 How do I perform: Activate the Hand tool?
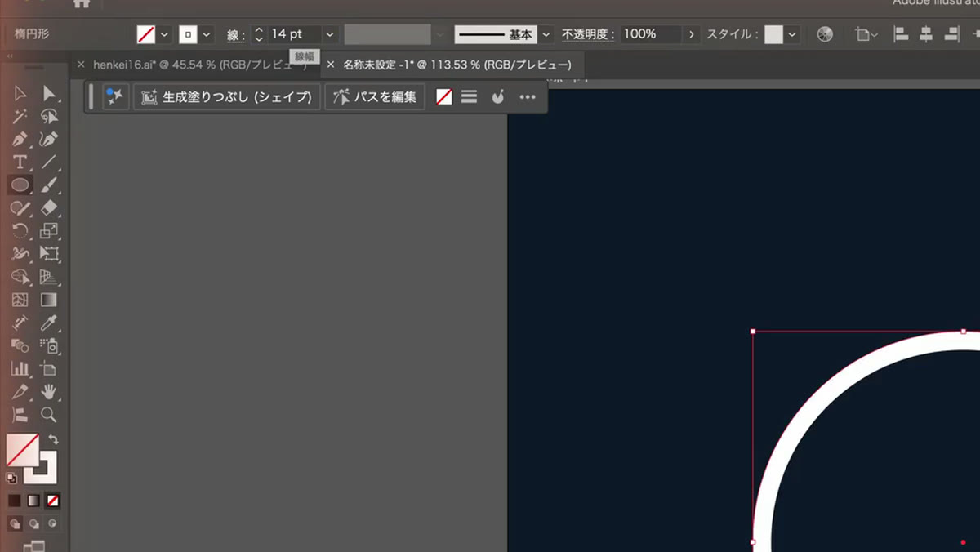49,391
